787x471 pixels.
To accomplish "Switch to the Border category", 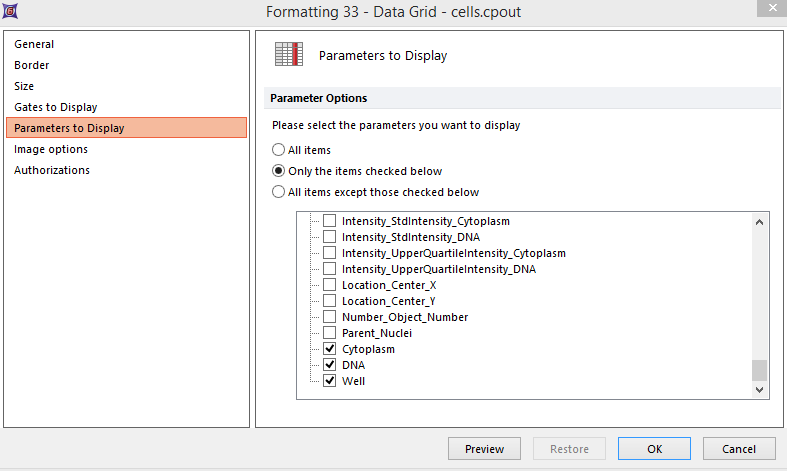I will (31, 65).
